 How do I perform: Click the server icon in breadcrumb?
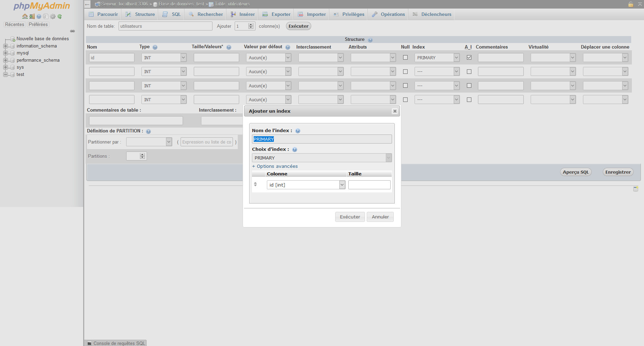point(98,4)
